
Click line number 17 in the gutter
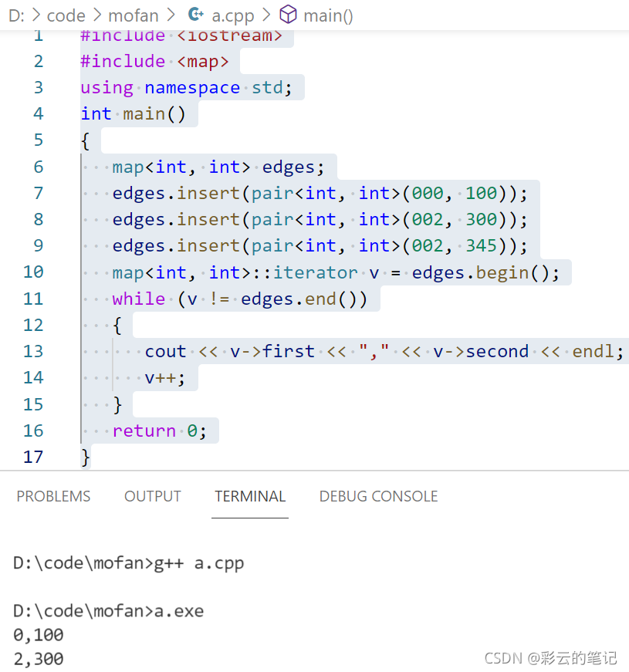tap(33, 457)
